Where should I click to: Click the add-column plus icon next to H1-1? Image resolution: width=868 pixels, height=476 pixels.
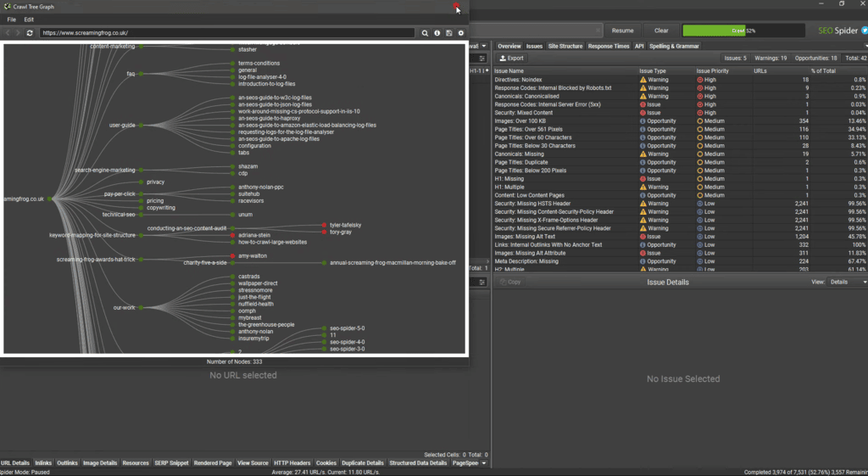487,71
